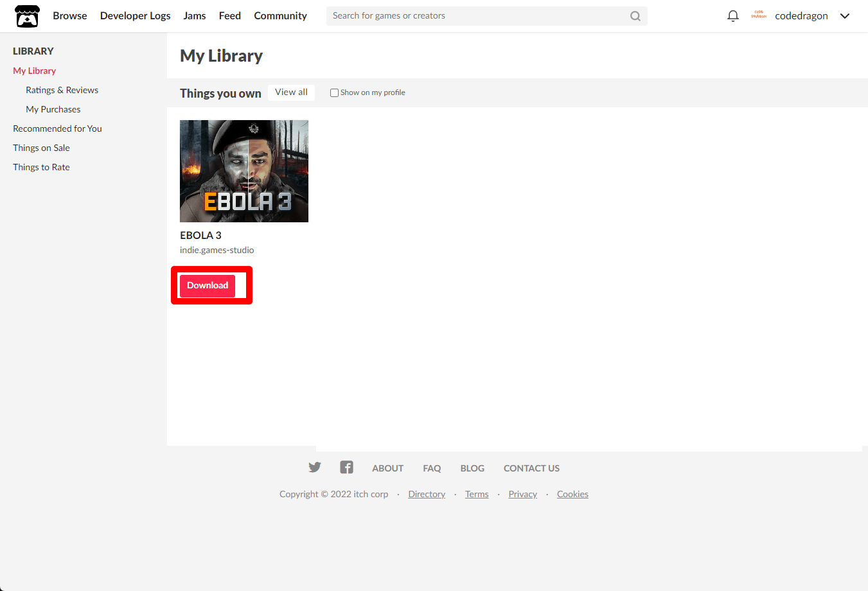
Task: Click CONTACT US in footer
Action: [x=532, y=468]
